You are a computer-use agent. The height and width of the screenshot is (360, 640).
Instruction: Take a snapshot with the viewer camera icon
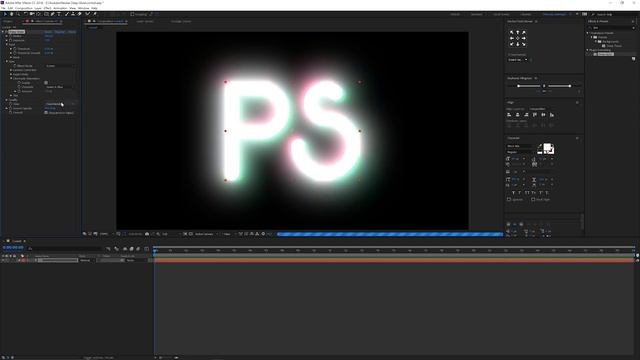point(147,234)
